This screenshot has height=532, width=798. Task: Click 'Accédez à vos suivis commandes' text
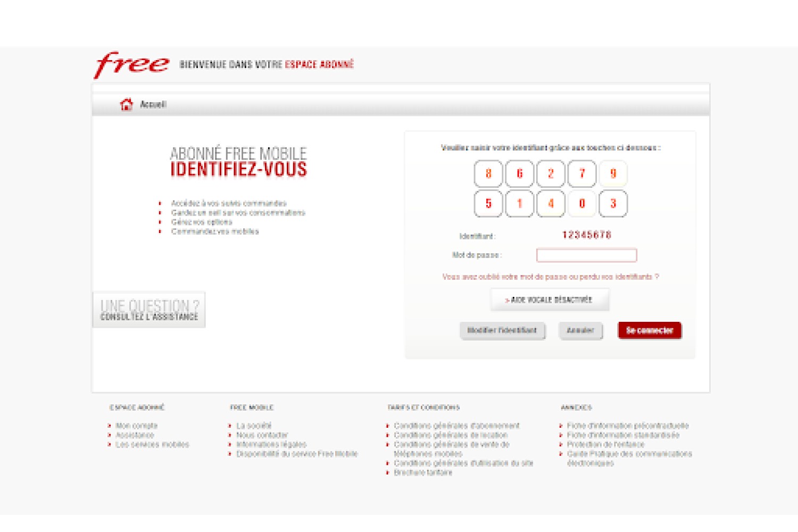(229, 203)
